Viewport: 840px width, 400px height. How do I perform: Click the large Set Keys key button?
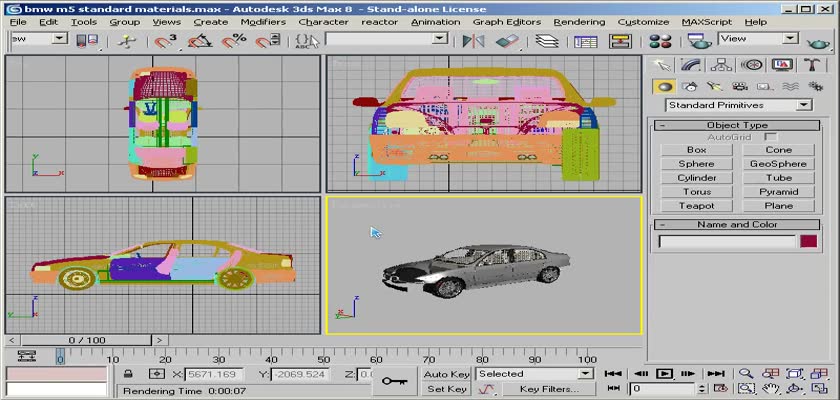coord(394,381)
